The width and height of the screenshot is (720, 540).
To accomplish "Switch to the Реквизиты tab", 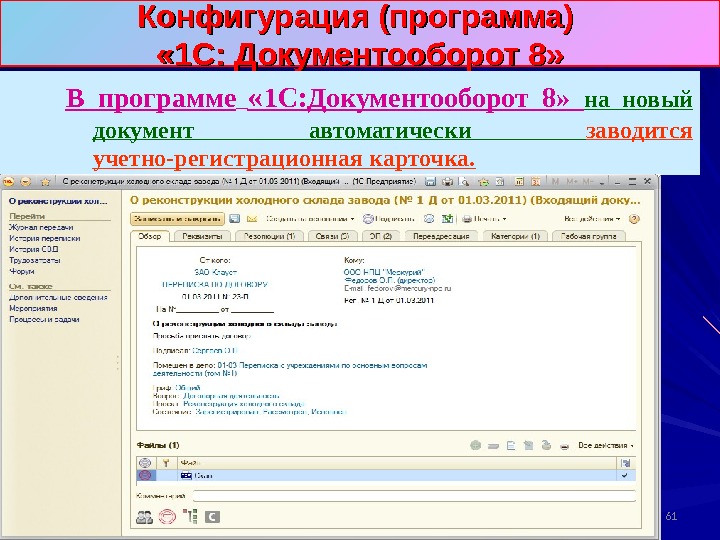I will pos(202,236).
